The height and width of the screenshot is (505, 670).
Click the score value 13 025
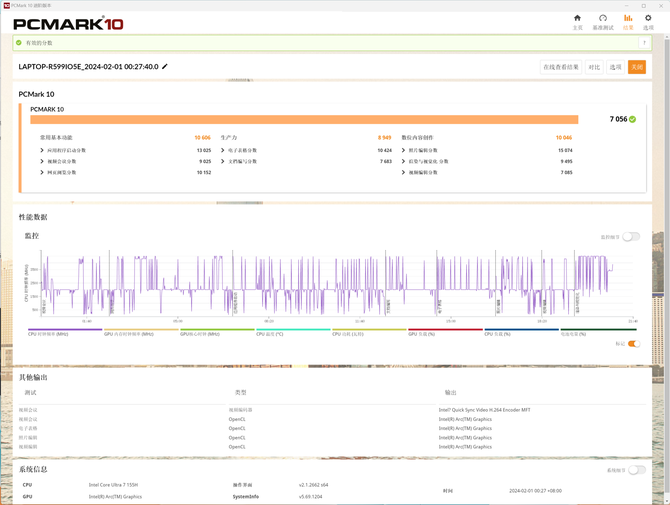[204, 150]
